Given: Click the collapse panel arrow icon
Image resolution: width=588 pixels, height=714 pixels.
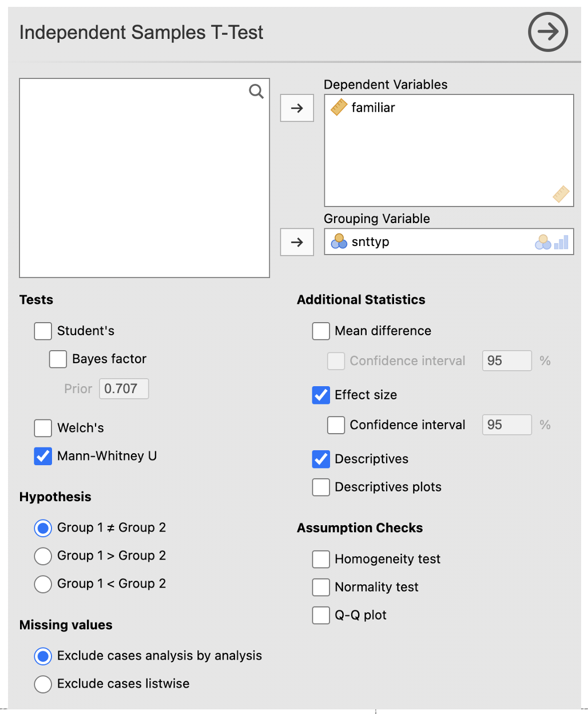Looking at the screenshot, I should tap(547, 32).
